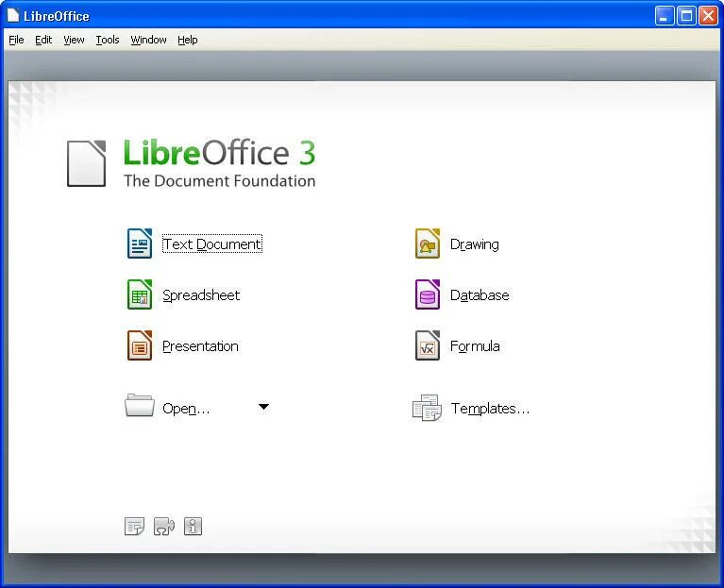Click the information icon at bottom
Viewport: 724px width, 588px height.
[x=193, y=526]
